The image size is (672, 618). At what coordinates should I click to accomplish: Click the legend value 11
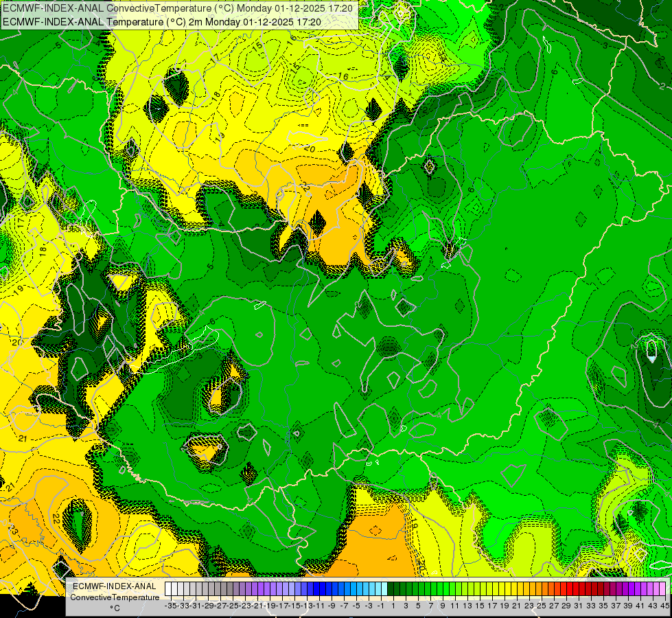point(454,606)
